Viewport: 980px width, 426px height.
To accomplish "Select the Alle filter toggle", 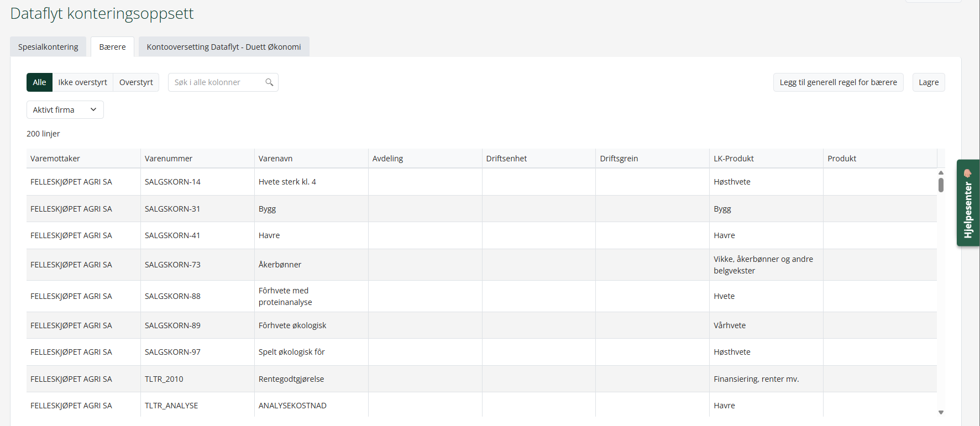I will point(39,82).
